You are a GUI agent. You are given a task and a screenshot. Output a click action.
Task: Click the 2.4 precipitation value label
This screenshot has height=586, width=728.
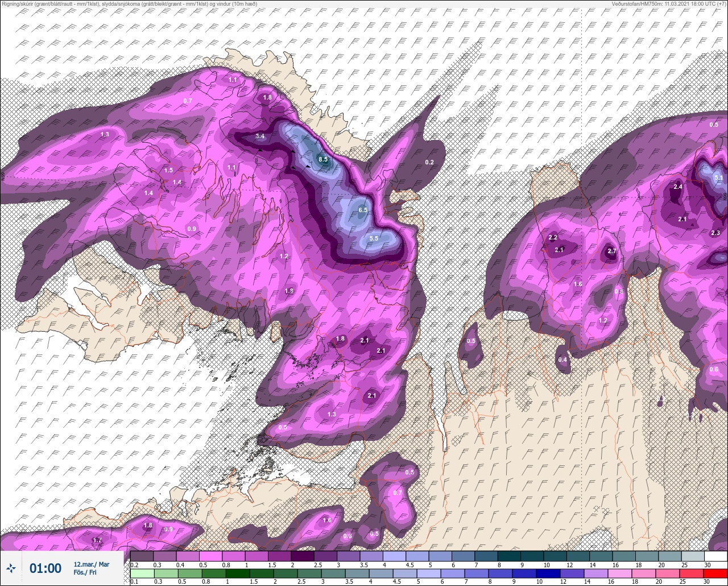[x=678, y=187]
